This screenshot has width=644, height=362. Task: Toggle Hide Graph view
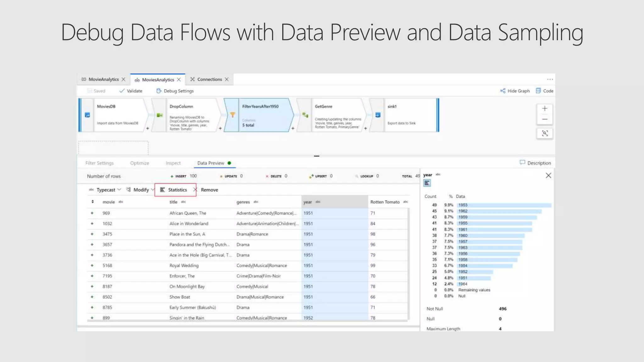click(x=515, y=91)
